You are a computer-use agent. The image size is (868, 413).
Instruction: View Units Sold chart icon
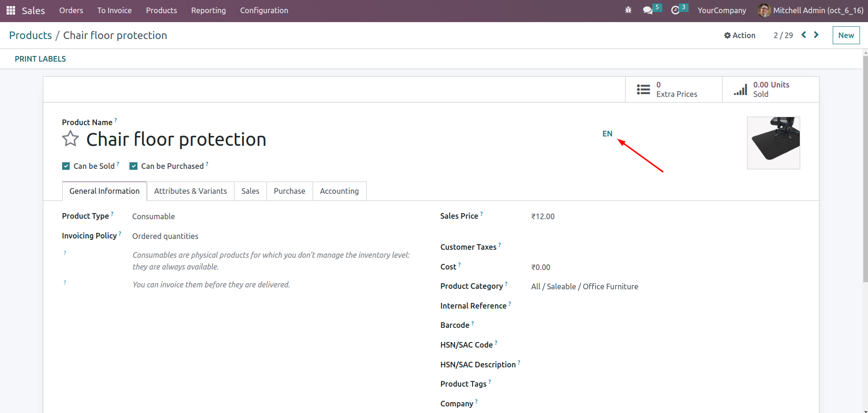point(740,90)
